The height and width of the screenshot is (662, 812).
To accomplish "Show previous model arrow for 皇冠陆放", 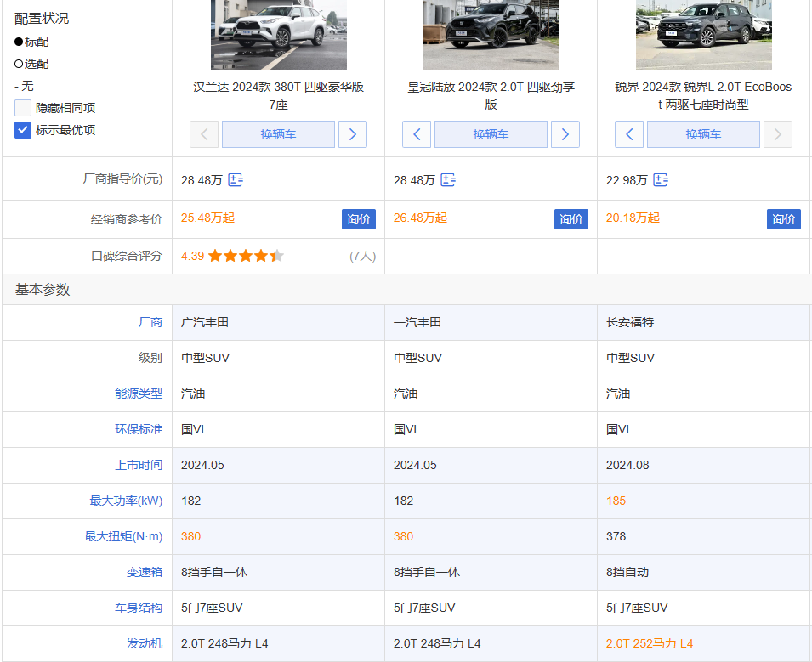I will click(417, 134).
